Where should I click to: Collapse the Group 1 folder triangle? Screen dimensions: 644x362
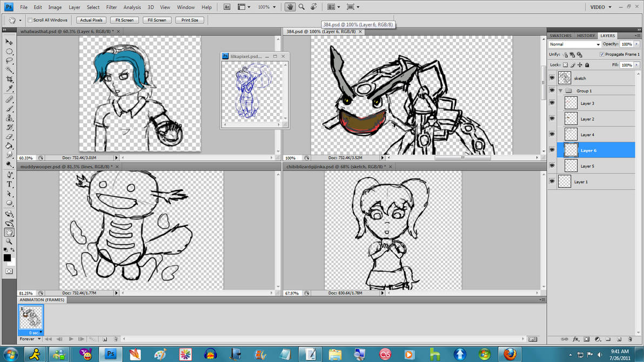[x=561, y=91]
